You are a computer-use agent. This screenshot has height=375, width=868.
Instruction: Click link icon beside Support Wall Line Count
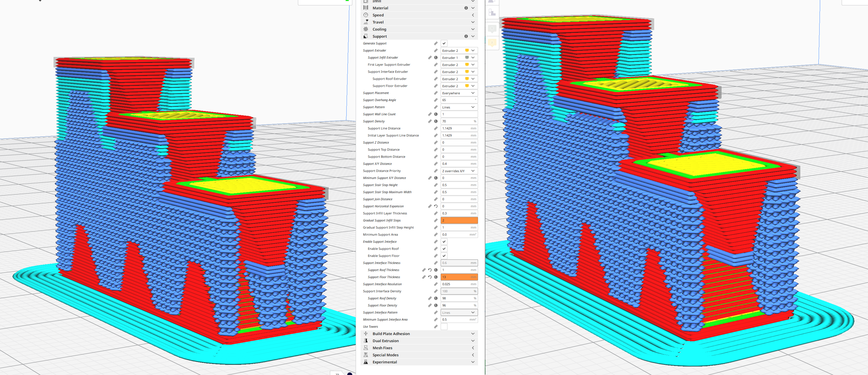pyautogui.click(x=430, y=114)
